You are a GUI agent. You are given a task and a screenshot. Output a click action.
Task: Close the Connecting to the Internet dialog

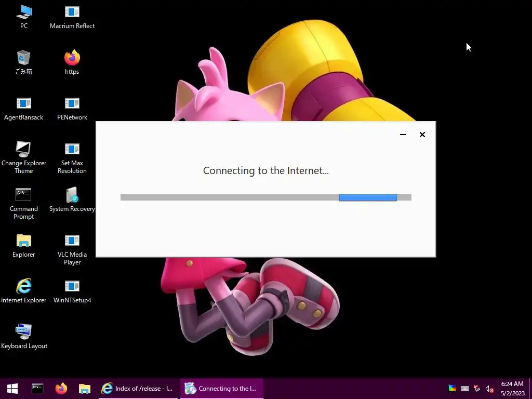pos(422,135)
